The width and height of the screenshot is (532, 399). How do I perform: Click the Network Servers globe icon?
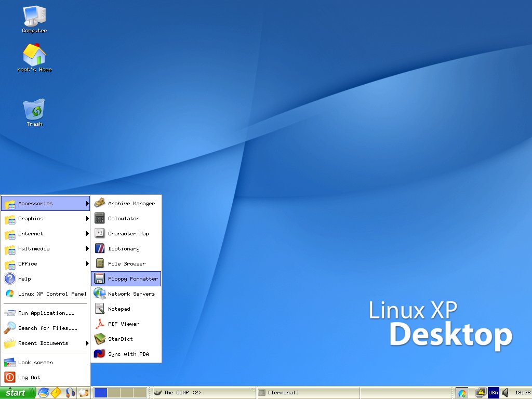point(100,294)
